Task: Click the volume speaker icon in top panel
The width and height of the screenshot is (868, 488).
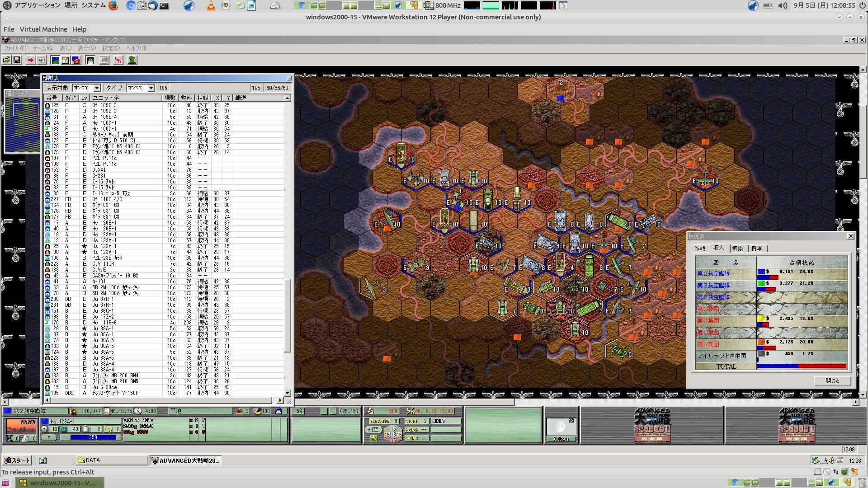Action: pos(783,5)
